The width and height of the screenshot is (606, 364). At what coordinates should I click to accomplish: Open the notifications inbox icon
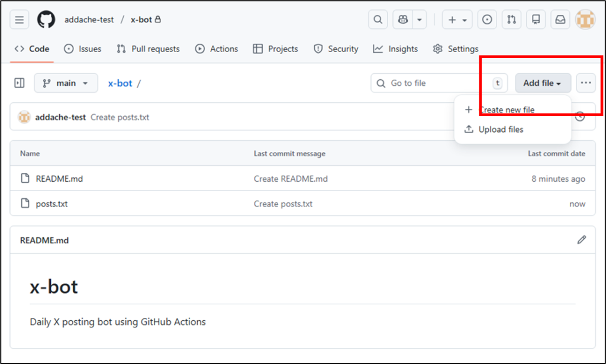[x=560, y=20]
